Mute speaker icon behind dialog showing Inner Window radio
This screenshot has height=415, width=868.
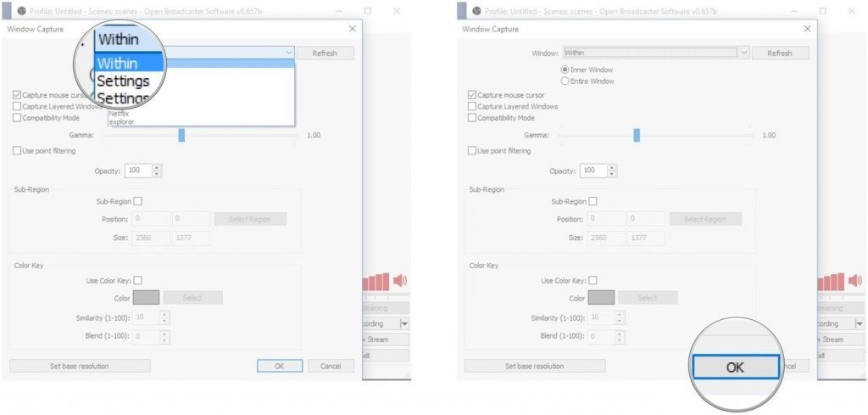pos(855,281)
